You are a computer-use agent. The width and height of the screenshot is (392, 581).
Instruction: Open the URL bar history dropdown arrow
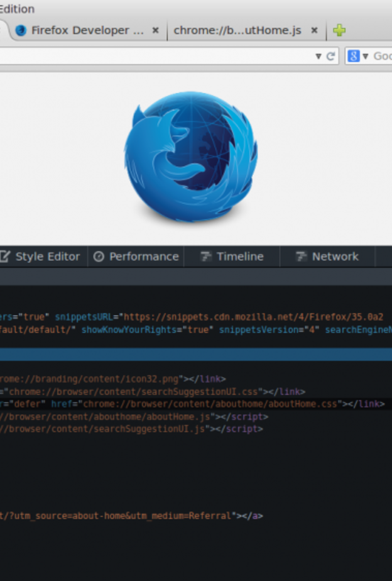(x=318, y=56)
